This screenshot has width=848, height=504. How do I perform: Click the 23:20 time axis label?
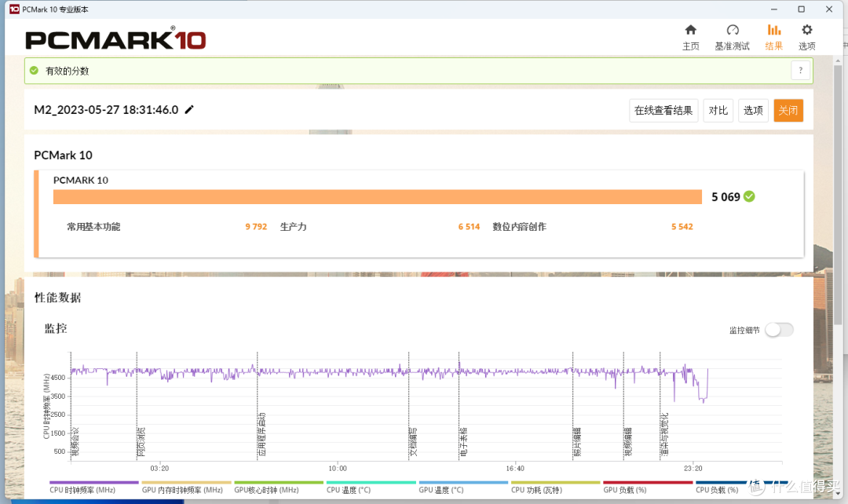pos(693,469)
